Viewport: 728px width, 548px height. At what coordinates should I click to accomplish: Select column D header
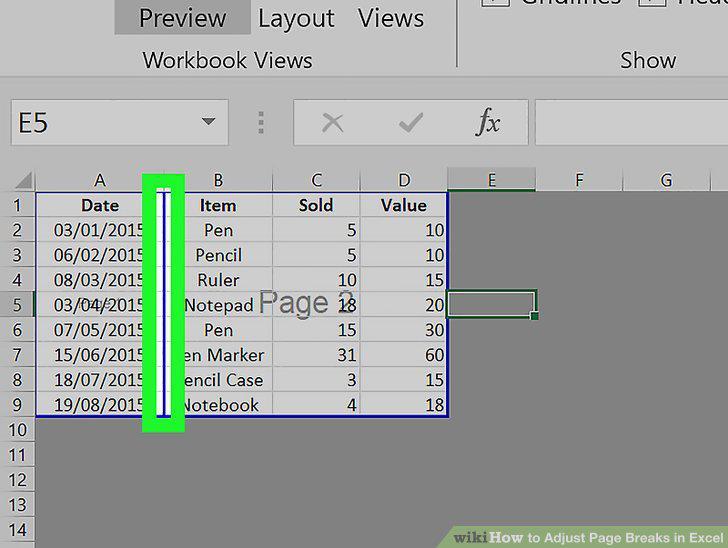[404, 180]
